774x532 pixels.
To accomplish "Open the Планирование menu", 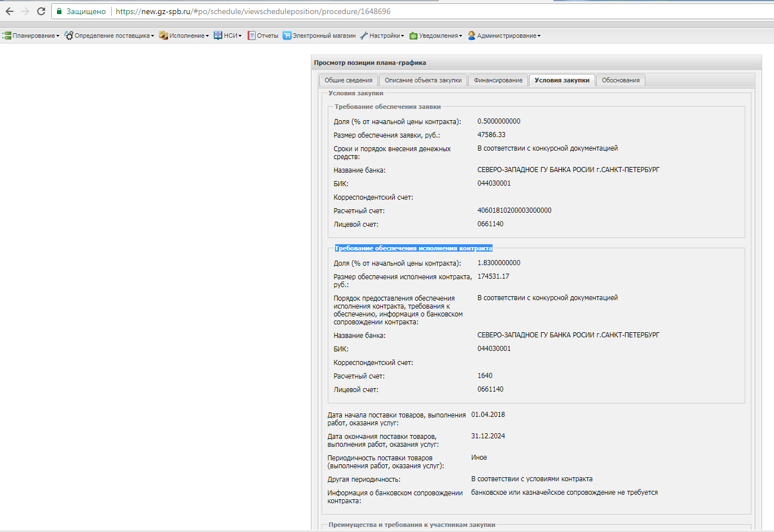I will click(x=31, y=36).
